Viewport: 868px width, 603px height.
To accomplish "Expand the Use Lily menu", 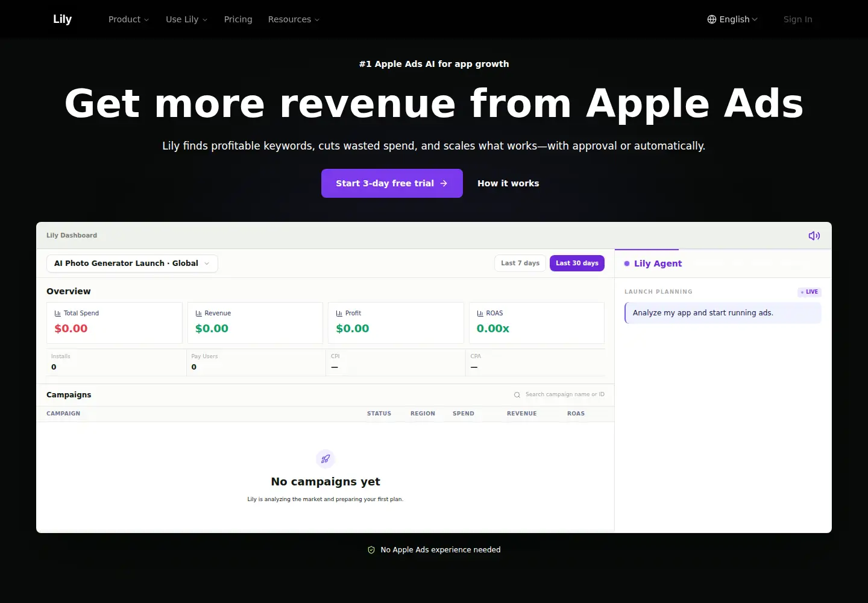I will click(x=187, y=19).
